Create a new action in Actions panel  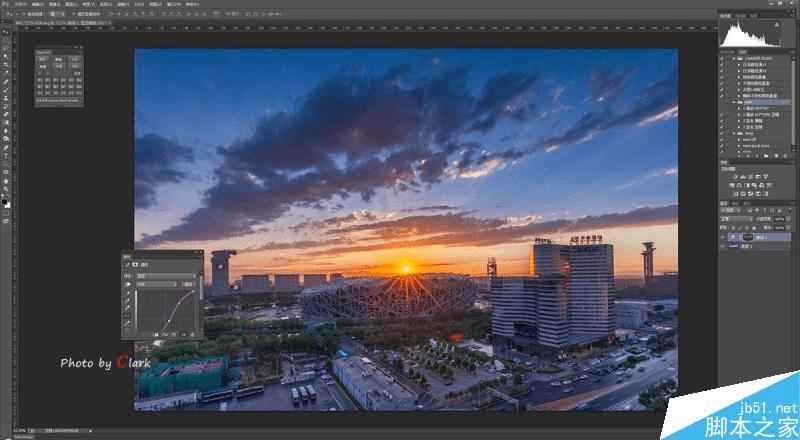(776, 155)
